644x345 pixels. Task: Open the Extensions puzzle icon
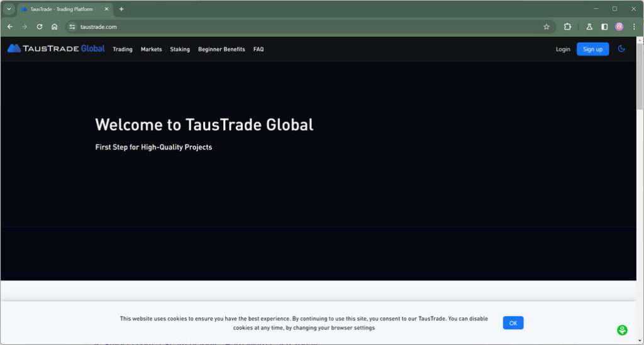[x=567, y=26]
